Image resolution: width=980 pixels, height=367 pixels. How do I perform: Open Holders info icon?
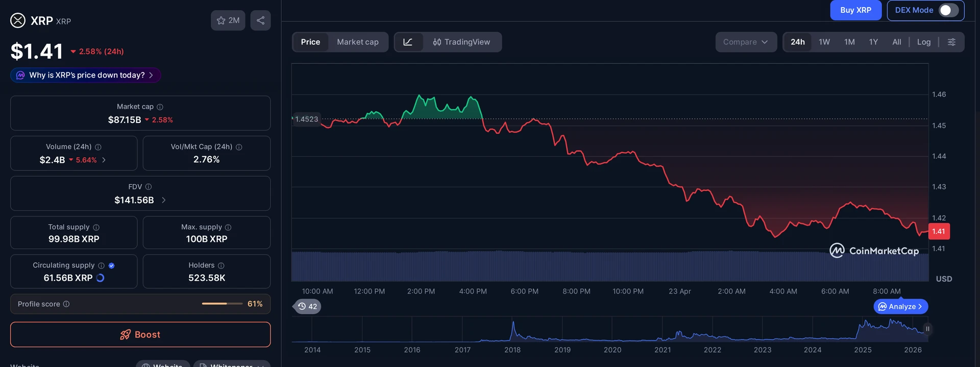point(221,265)
